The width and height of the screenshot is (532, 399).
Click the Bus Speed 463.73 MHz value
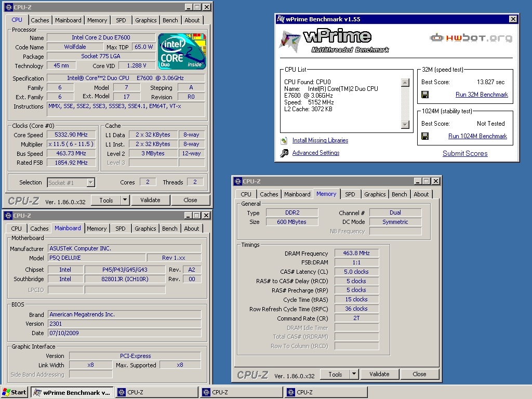pyautogui.click(x=71, y=153)
